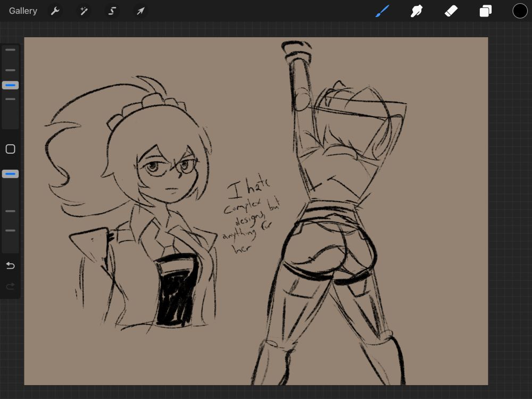The image size is (532, 399).
Task: Open the black active color swatch
Action: click(x=520, y=11)
